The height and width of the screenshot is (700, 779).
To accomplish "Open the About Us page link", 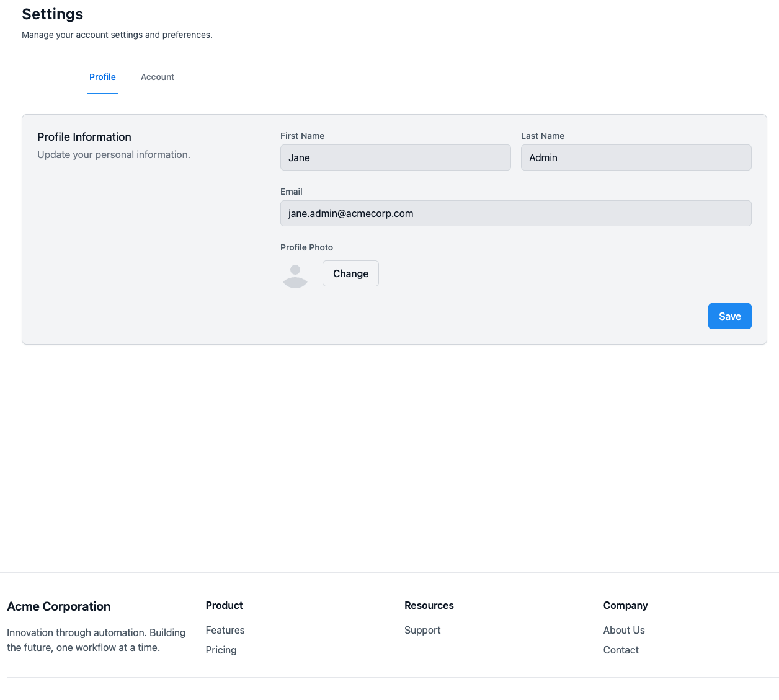I will (x=624, y=630).
